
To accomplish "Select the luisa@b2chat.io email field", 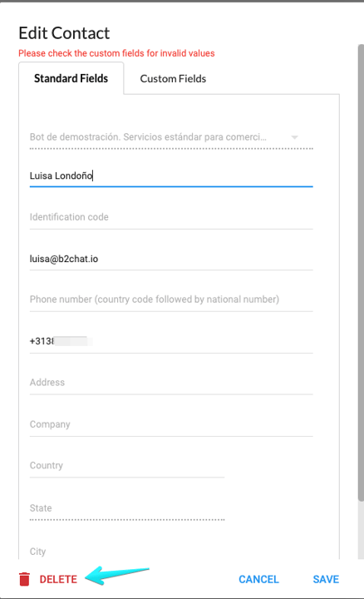I will coord(171,259).
